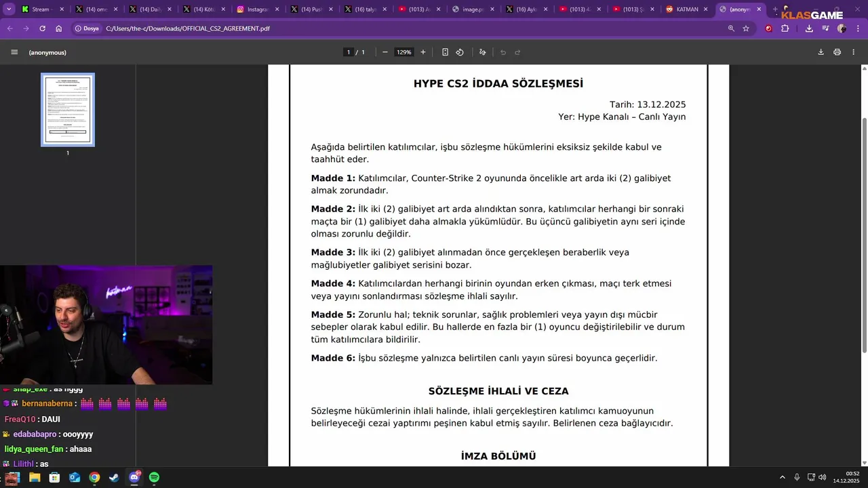This screenshot has width=868, height=488.
Task: Click chat username bernanaberna
Action: (x=47, y=403)
